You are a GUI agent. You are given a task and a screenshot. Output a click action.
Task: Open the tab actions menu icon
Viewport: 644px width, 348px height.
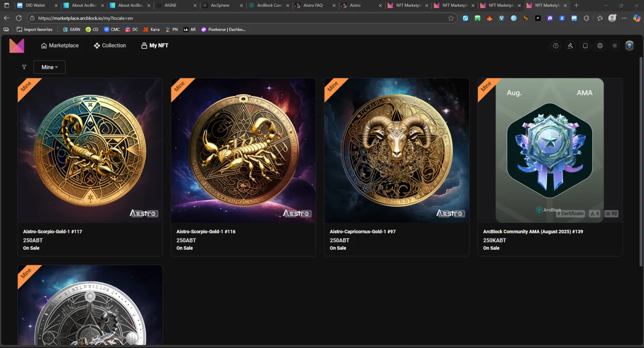(6, 5)
